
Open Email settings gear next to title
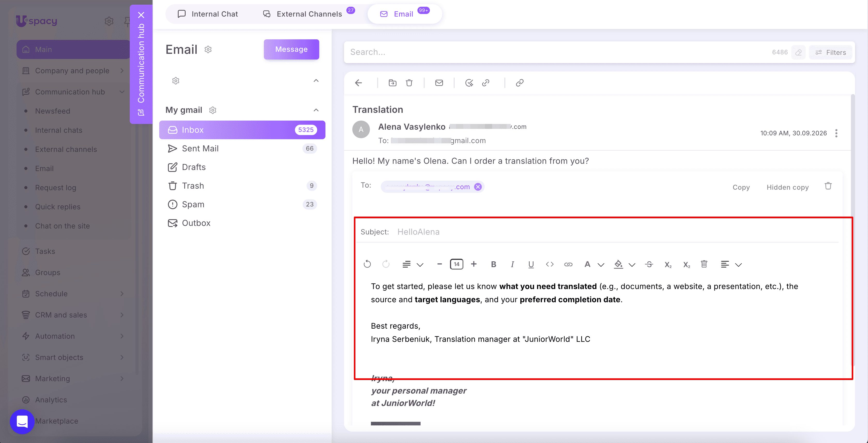(x=208, y=49)
